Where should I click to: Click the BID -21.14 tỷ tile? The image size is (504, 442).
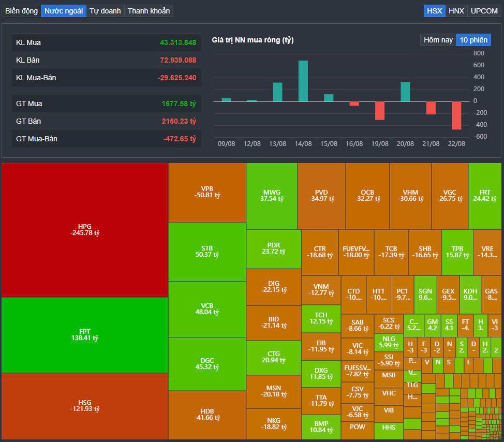(274, 322)
